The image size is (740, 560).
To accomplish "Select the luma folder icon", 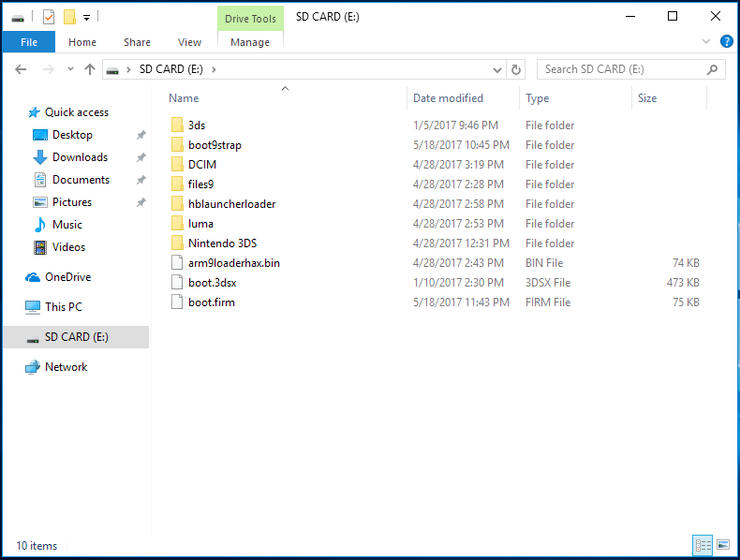I will 177,223.
